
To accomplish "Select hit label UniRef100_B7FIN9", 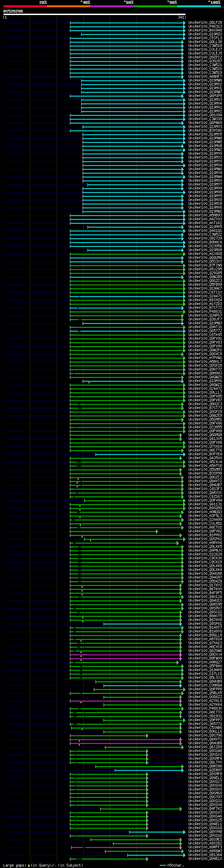I will coord(205,266).
